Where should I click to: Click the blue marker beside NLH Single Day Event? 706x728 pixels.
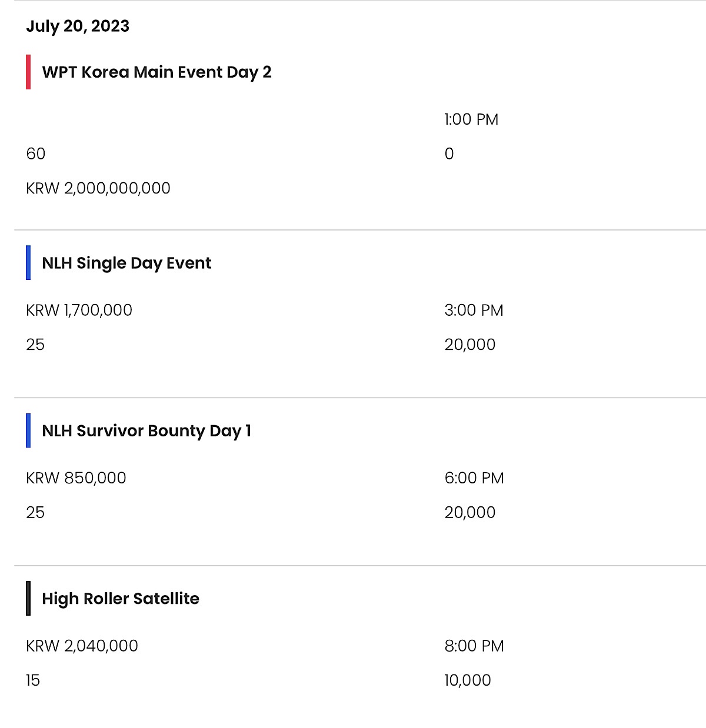coord(28,263)
